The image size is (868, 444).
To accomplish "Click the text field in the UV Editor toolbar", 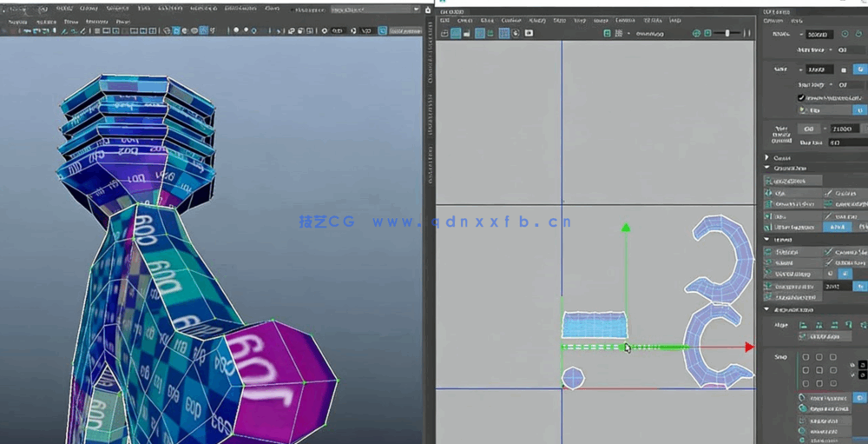I will [x=650, y=34].
